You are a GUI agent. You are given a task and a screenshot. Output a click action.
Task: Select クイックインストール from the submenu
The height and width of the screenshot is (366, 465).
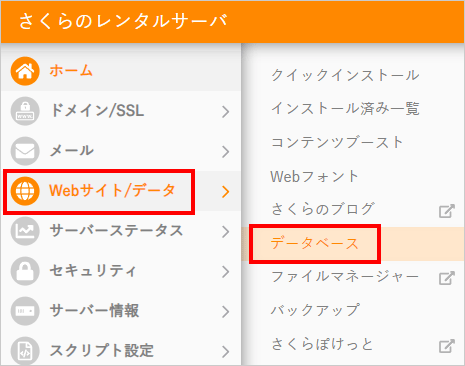pos(345,75)
